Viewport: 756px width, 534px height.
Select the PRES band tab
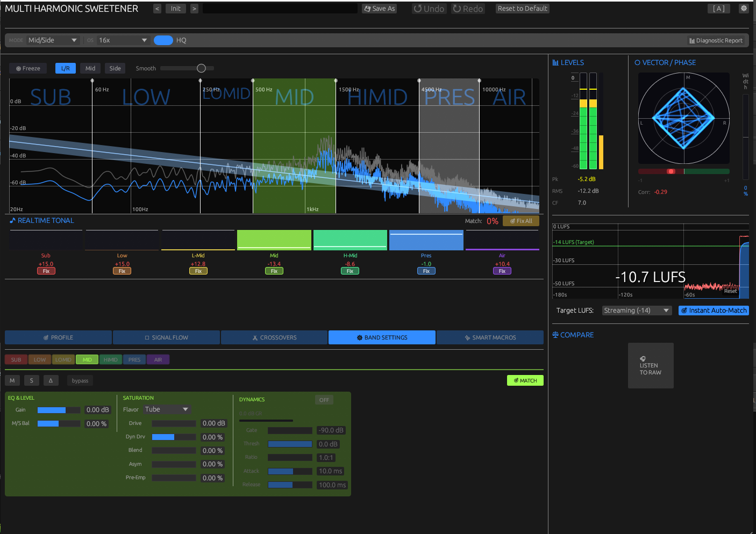134,360
